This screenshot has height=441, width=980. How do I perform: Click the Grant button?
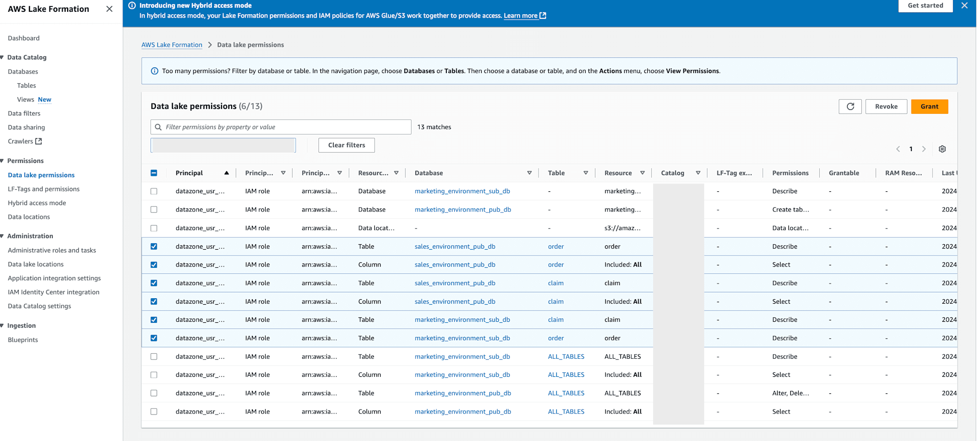(930, 106)
